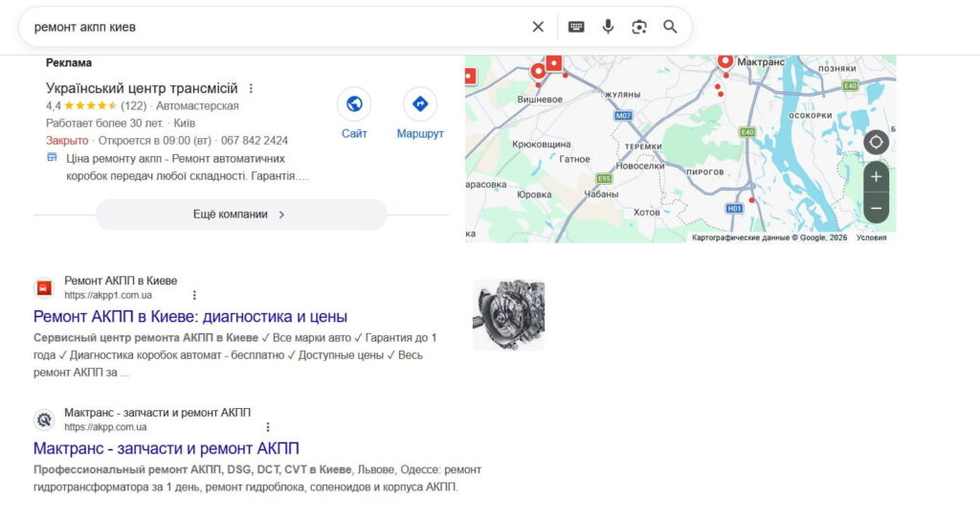Open 'Мактранс - запчасти и ремонт АКПП' result

(x=167, y=448)
